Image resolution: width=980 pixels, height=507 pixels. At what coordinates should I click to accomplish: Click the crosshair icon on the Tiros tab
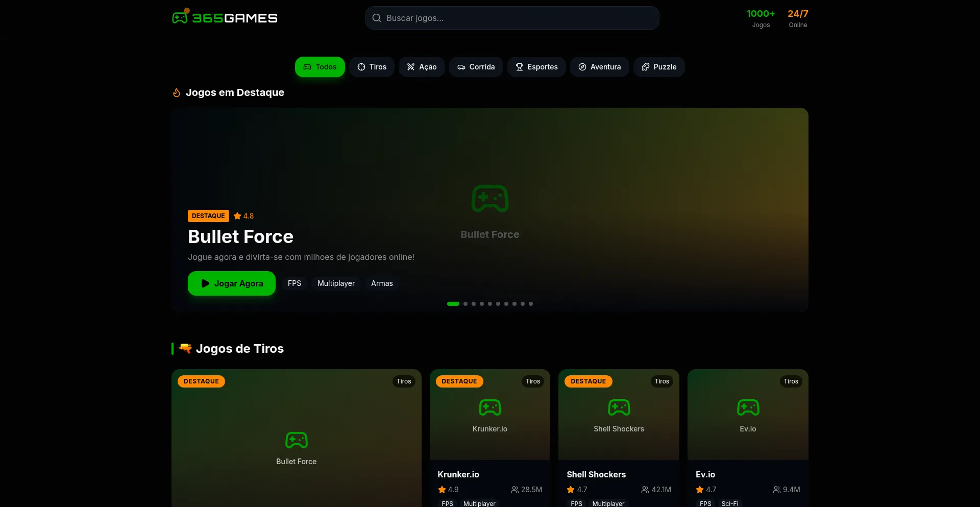361,67
